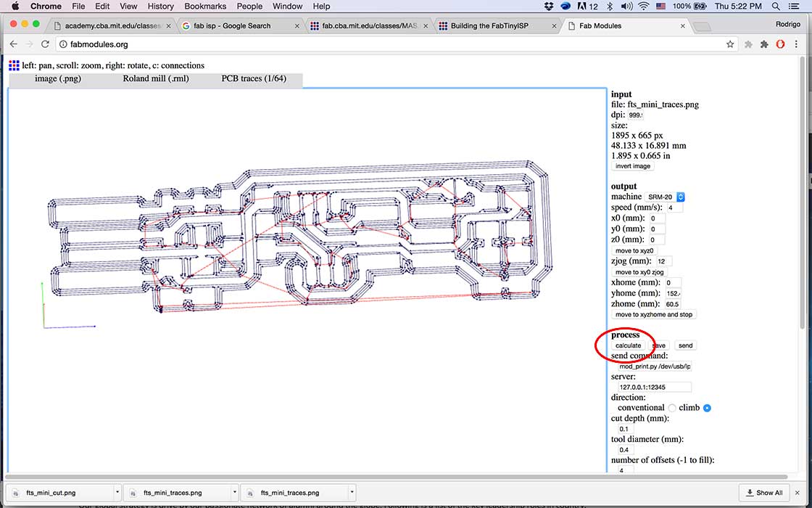Click the tool diameter (mm) field
The image size is (812, 508).
click(626, 450)
